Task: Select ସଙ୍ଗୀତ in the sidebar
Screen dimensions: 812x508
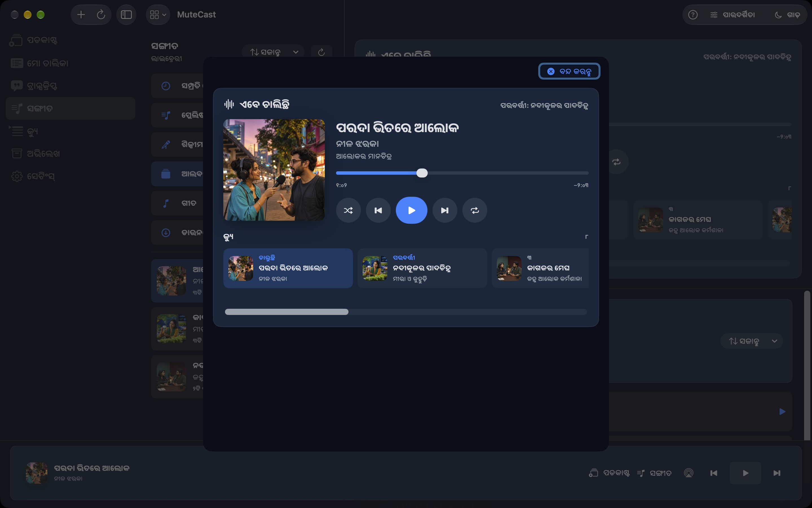Action: tap(70, 108)
